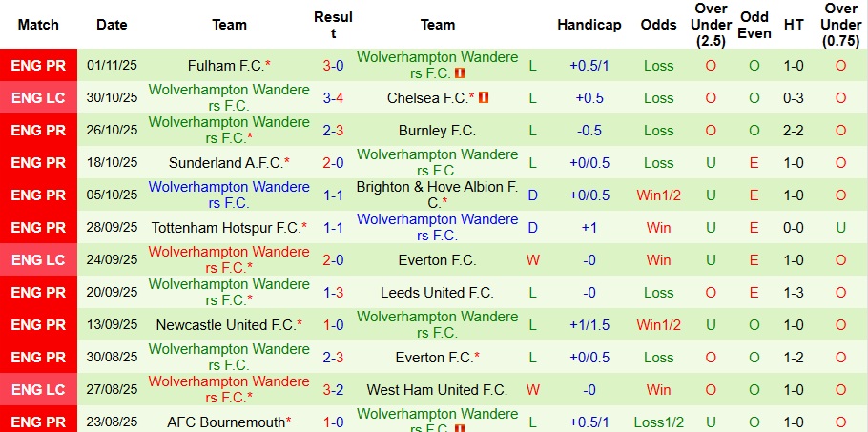Click ENG LC badge for 24/09/25 match
Screen dimensions: 868x432
(x=38, y=260)
